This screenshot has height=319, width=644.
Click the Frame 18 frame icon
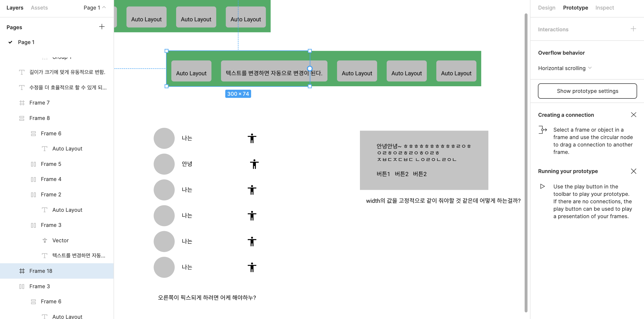coord(22,271)
